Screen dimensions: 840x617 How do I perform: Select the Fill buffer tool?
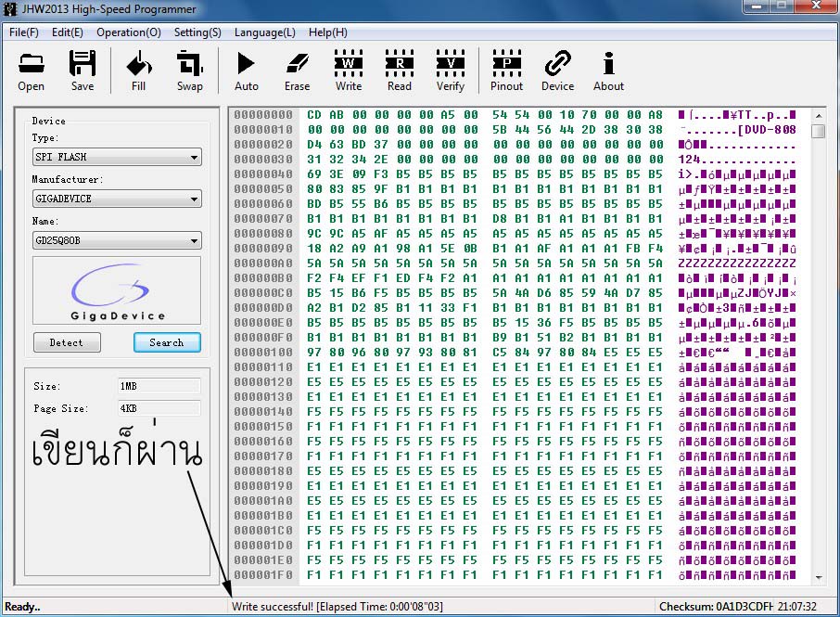138,70
